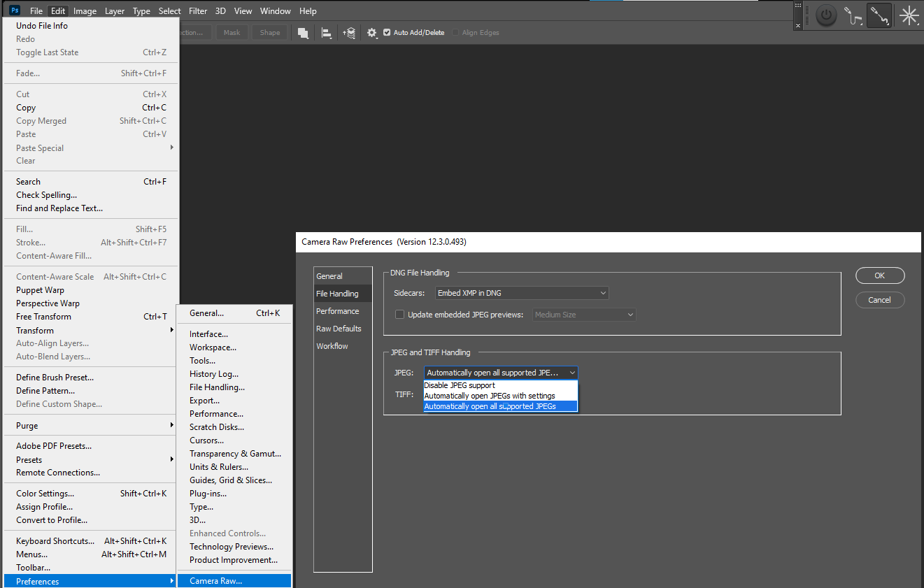Toggle the Align Edges checkbox
Screen dimensions: 924x588
[455, 32]
